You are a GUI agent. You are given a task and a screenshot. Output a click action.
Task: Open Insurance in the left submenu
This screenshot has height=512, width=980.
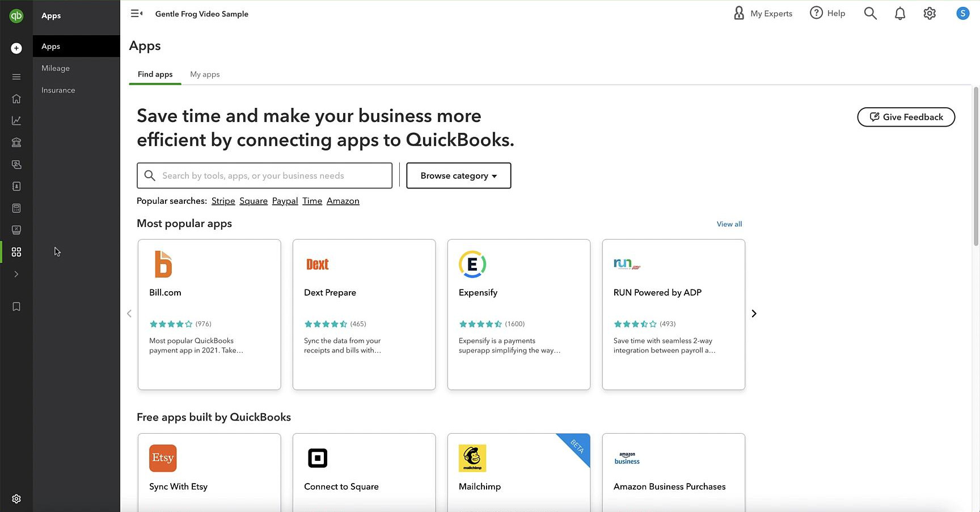(x=58, y=90)
